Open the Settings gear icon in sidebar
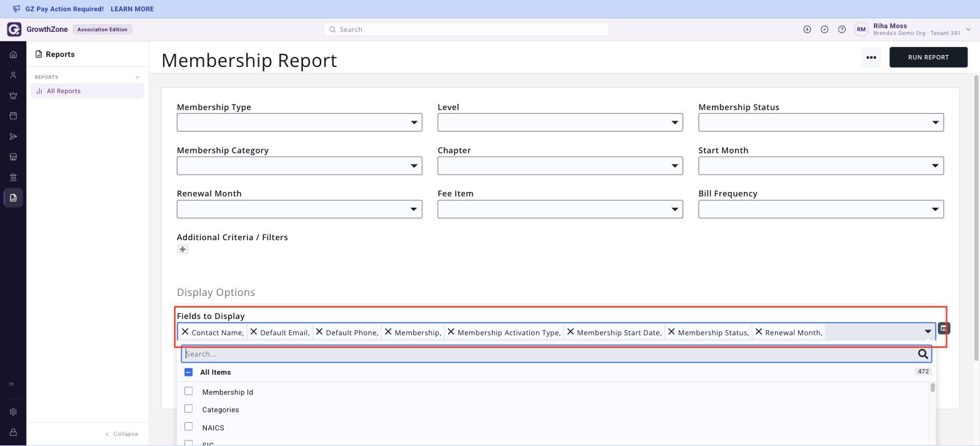 (13, 412)
